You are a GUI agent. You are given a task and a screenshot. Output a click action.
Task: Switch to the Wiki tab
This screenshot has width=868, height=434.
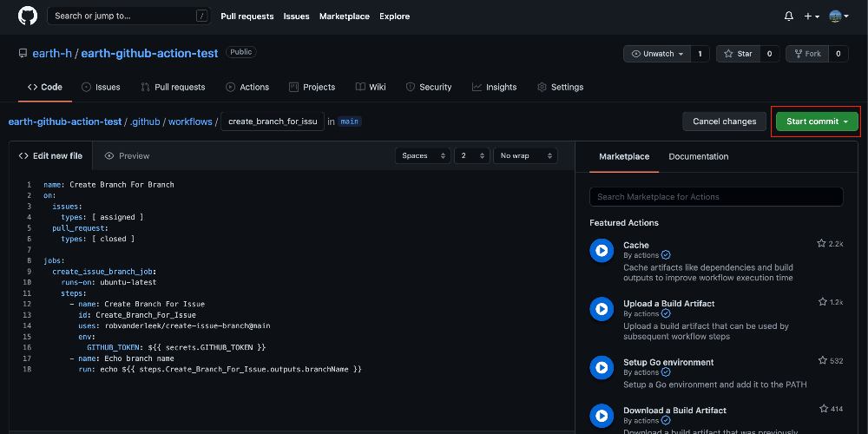pos(371,87)
